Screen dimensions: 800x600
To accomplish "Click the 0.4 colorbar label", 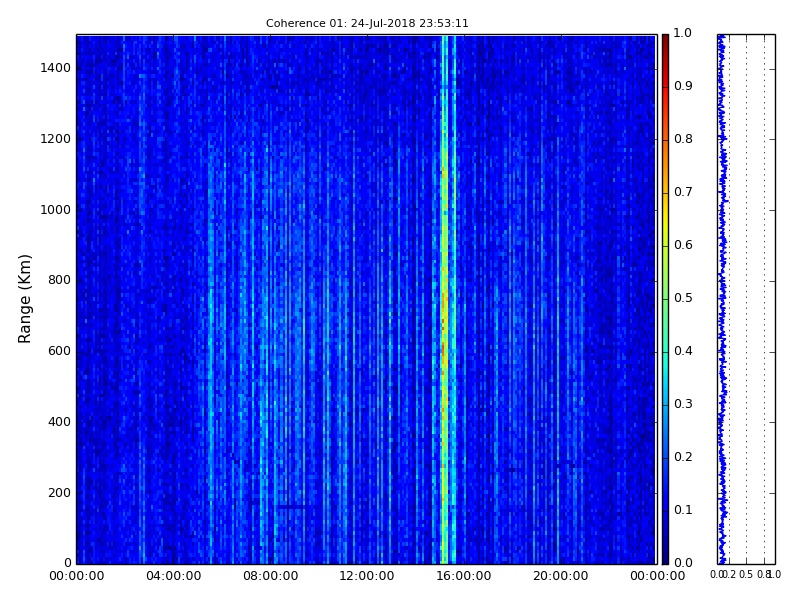I will (x=683, y=351).
